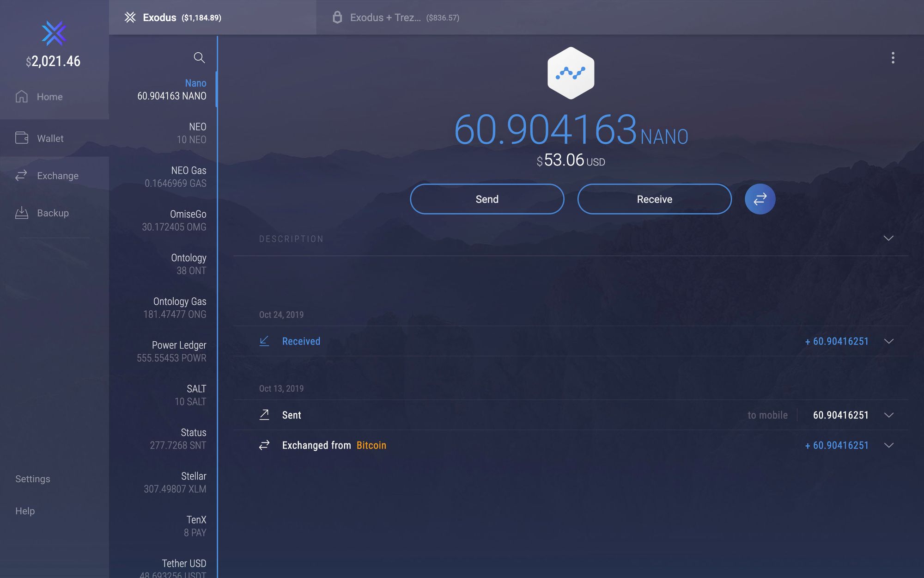Click the 'to mobile' note
924x578 pixels.
pyautogui.click(x=767, y=415)
